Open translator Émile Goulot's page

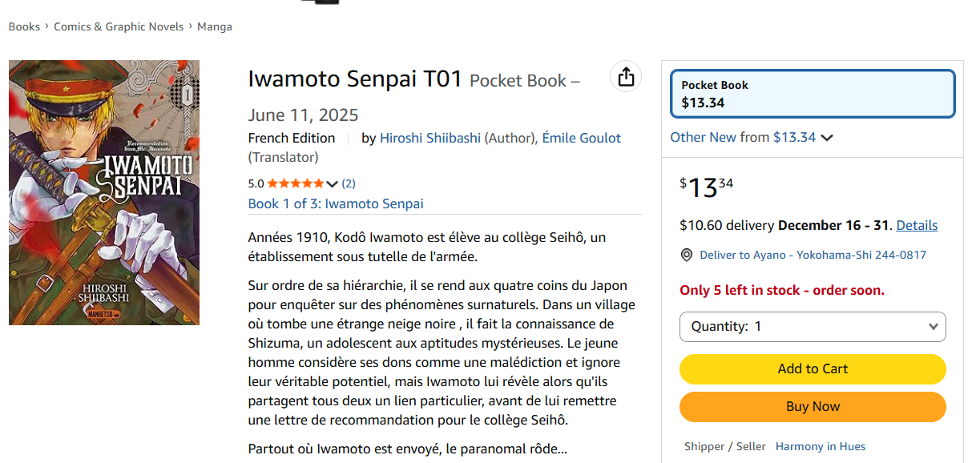581,138
